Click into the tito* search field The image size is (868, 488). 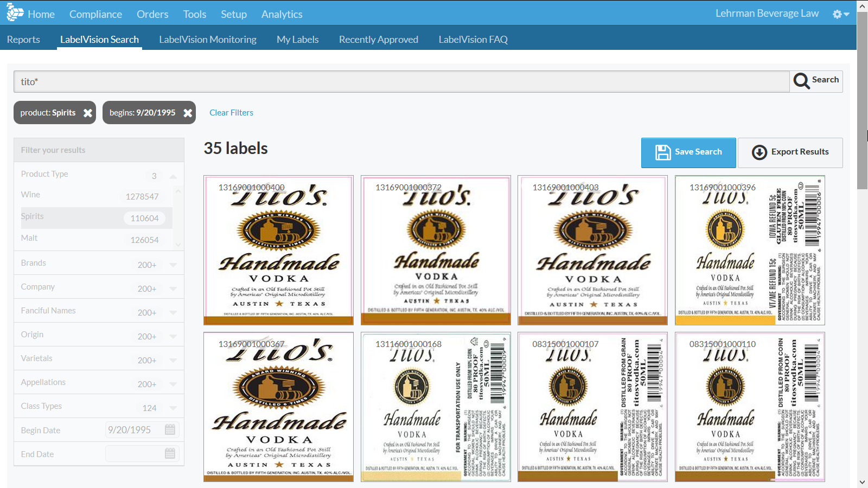[401, 81]
